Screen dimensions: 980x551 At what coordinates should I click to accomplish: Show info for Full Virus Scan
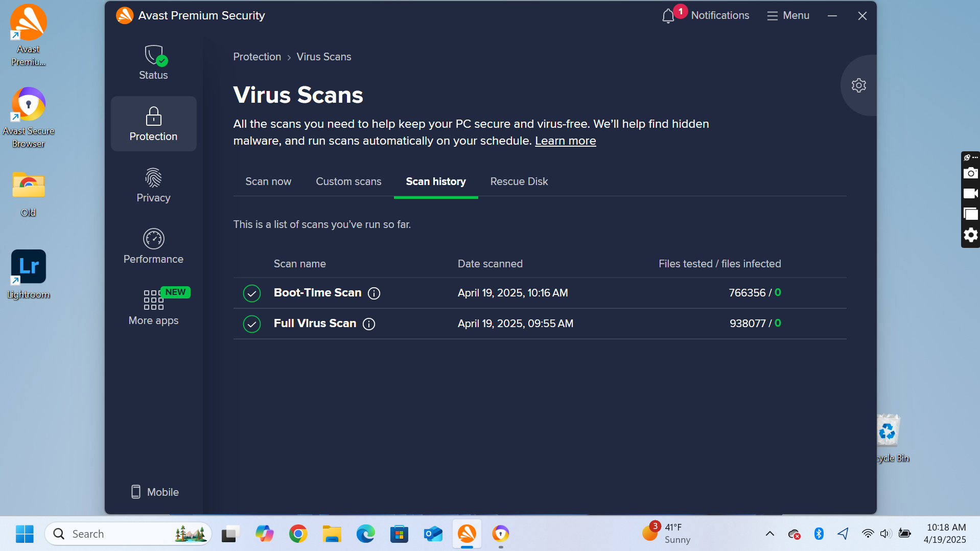click(369, 324)
